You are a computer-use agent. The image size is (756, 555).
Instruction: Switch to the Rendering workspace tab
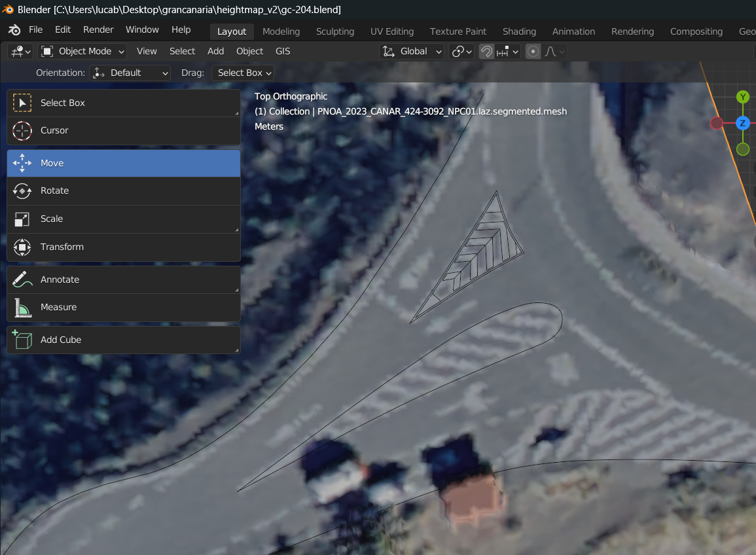point(632,31)
